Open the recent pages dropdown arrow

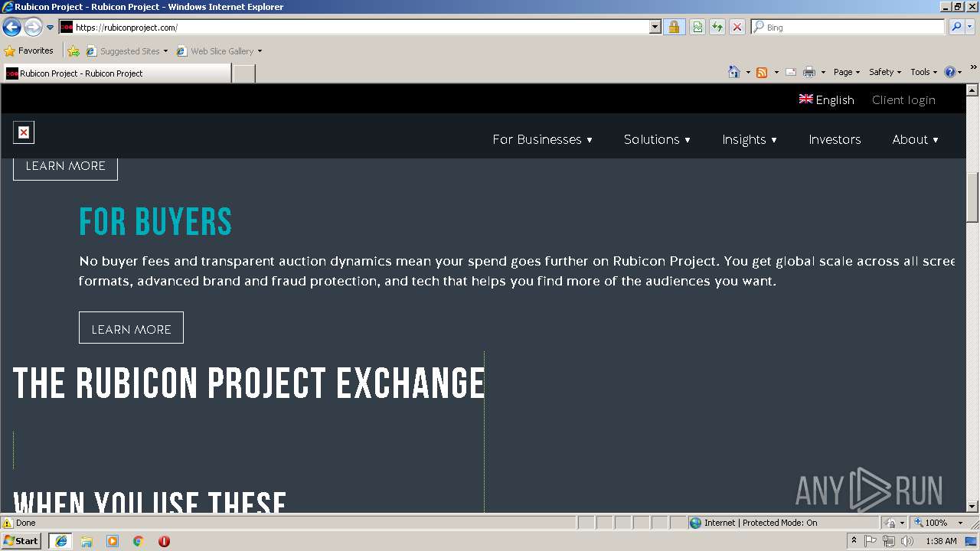coord(51,28)
